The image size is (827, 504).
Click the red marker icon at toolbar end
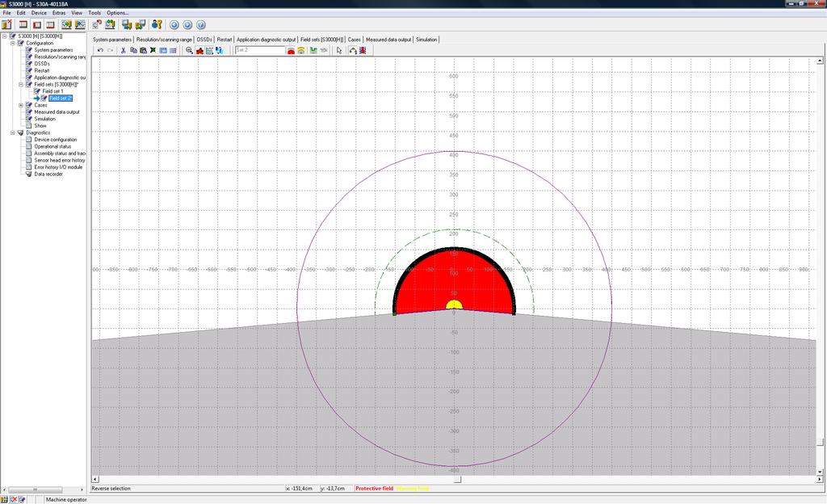coord(363,51)
